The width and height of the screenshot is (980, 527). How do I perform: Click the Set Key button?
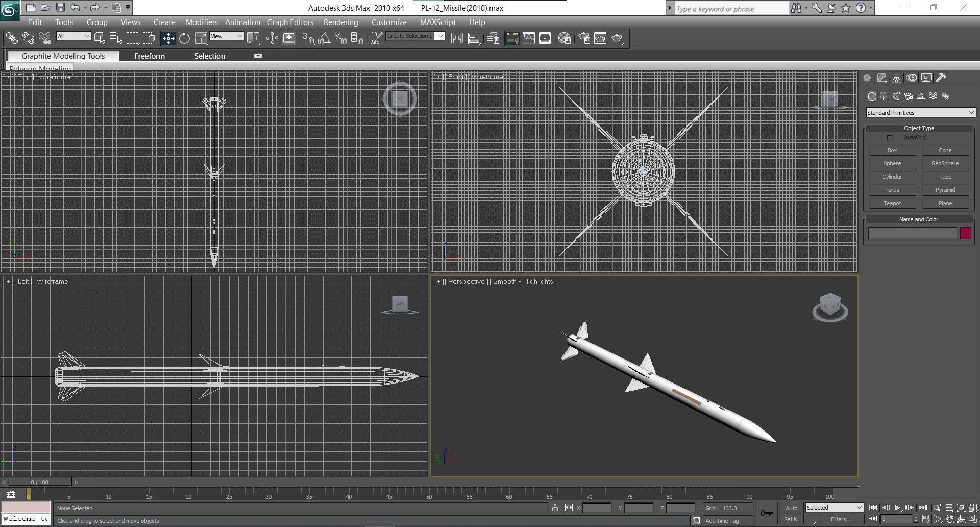tap(791, 520)
